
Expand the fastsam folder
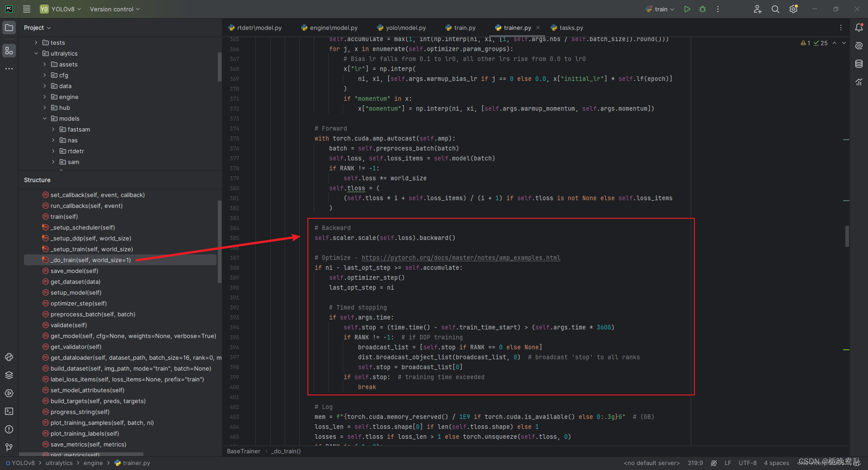[x=53, y=129]
